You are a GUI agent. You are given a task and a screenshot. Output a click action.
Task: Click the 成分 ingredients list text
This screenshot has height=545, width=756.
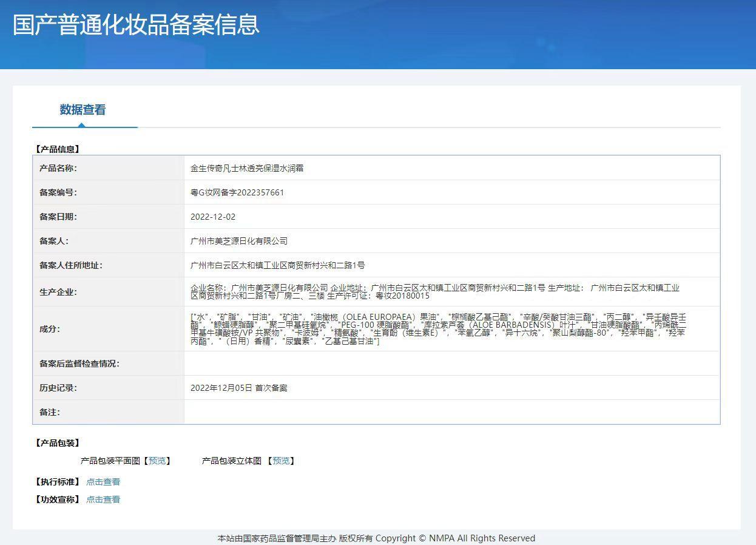(x=438, y=329)
